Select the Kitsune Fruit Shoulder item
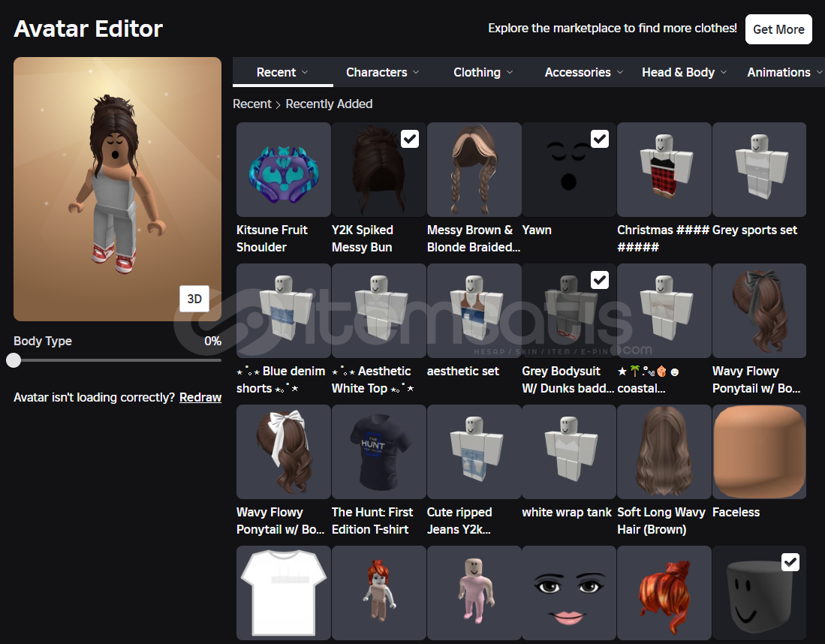The height and width of the screenshot is (644, 825). click(x=283, y=170)
